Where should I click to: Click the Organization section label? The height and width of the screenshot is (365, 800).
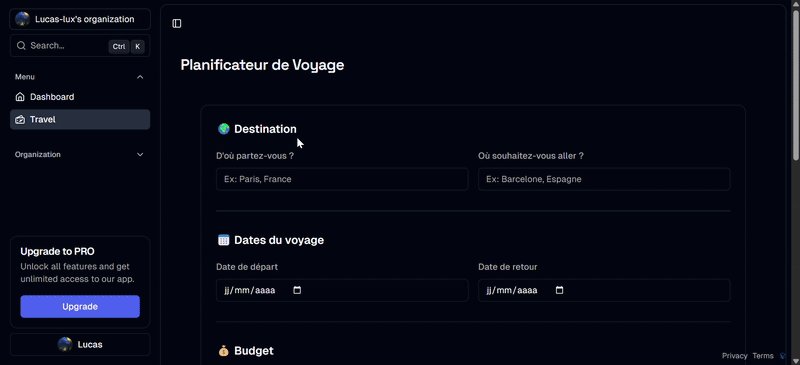pyautogui.click(x=38, y=155)
